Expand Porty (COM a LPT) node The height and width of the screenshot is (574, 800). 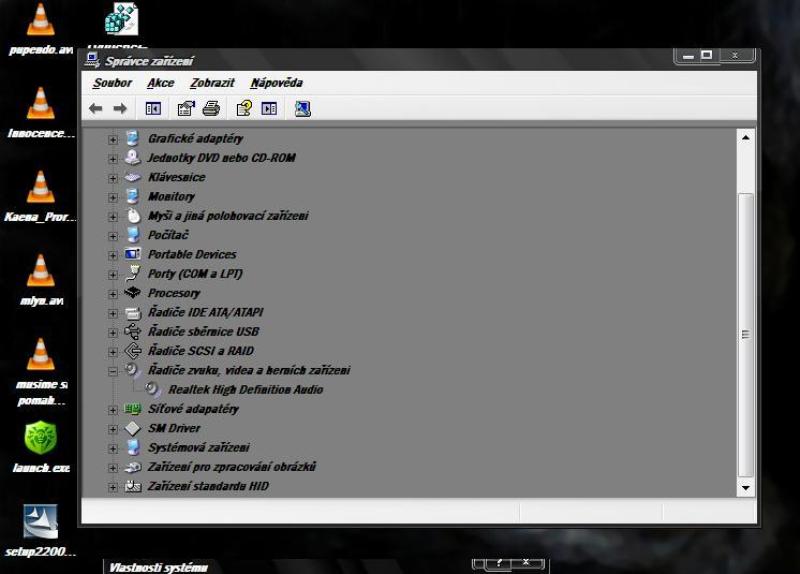(113, 274)
